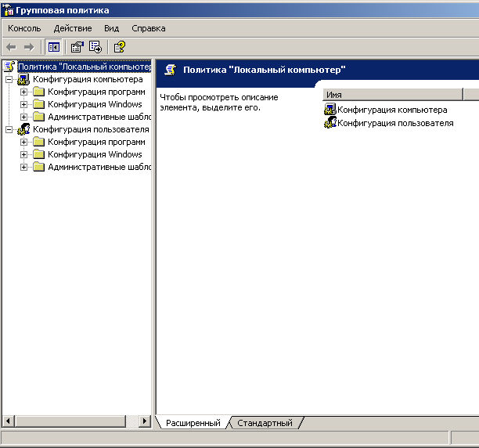This screenshot has height=448, width=479.
Task: Switch to the Расширенный tab
Action: (193, 423)
